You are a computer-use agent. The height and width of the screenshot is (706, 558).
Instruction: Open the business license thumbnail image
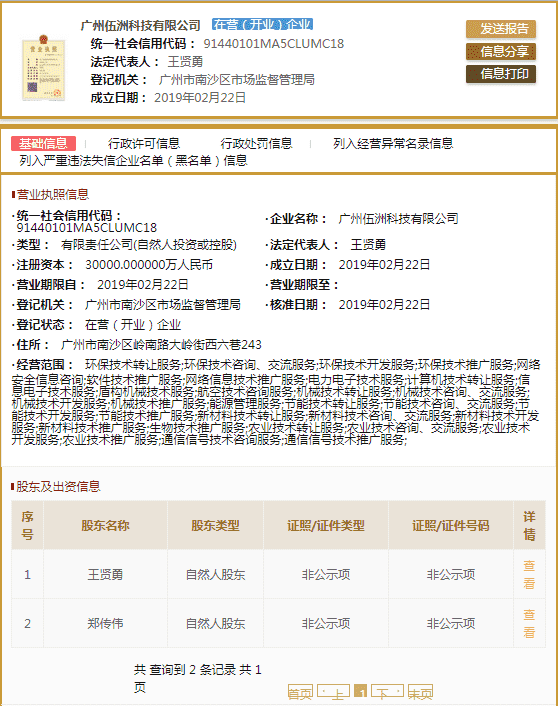tap(44, 68)
